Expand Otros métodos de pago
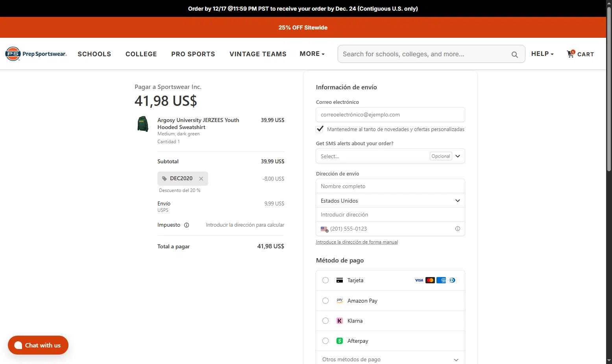Image resolution: width=612 pixels, height=364 pixels. (x=390, y=359)
